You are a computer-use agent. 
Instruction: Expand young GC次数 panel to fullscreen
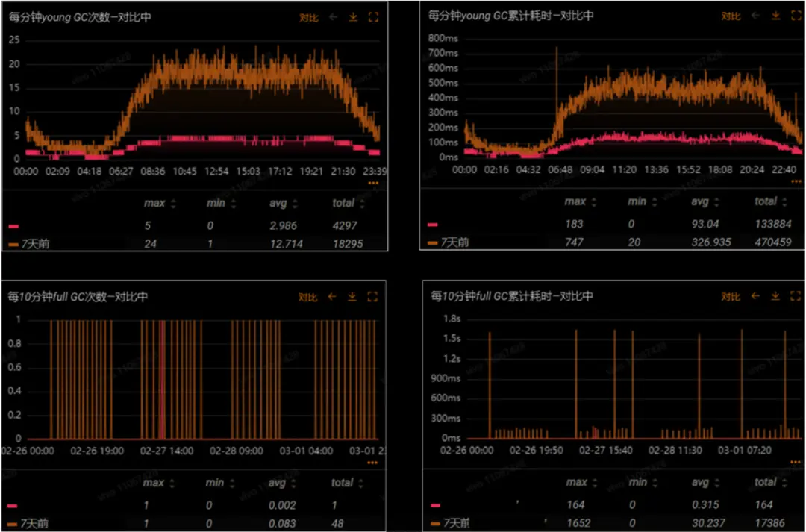pyautogui.click(x=373, y=17)
